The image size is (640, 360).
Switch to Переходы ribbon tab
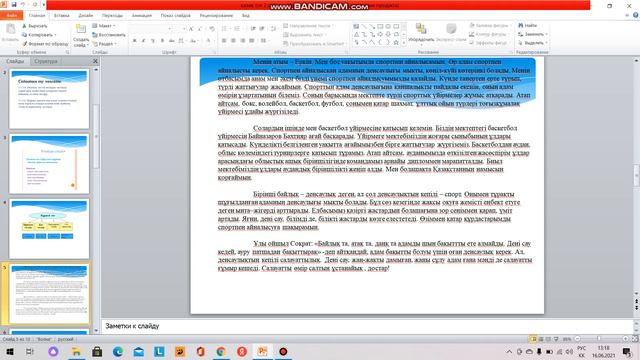(112, 16)
